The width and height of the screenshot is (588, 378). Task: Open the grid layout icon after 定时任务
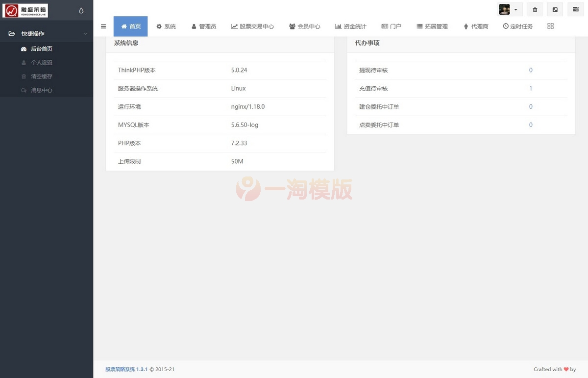[550, 26]
